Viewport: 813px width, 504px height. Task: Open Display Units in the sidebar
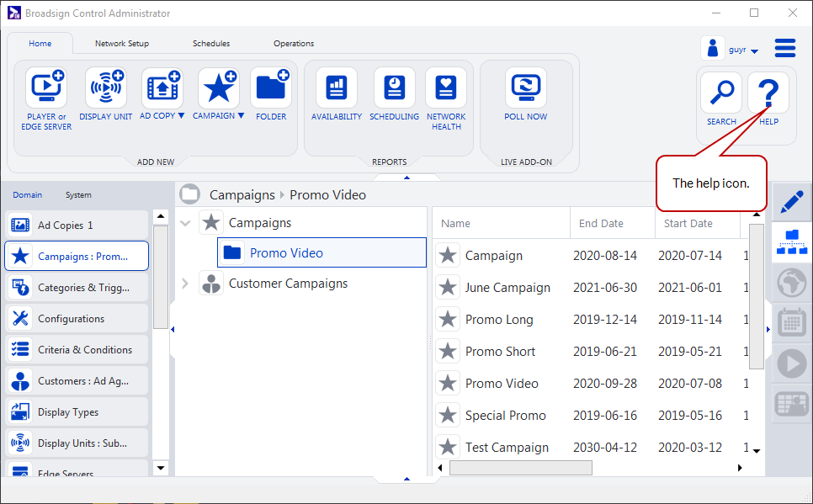(77, 443)
